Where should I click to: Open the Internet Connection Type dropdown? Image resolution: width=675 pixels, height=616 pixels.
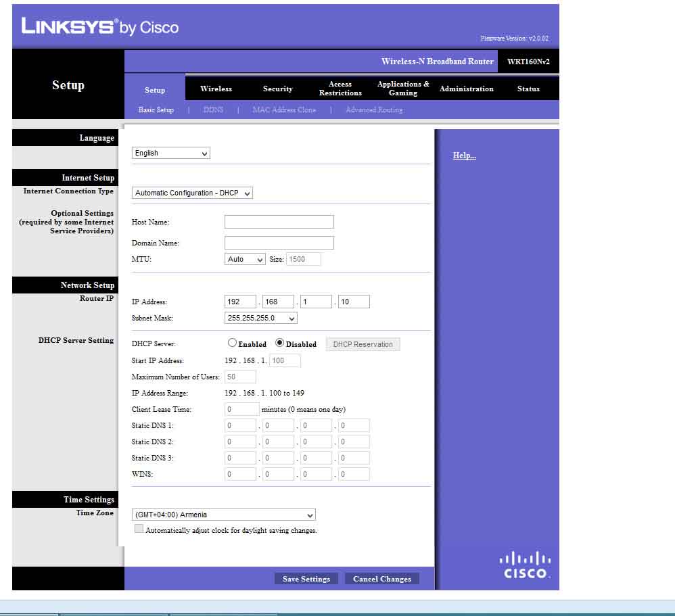click(192, 193)
